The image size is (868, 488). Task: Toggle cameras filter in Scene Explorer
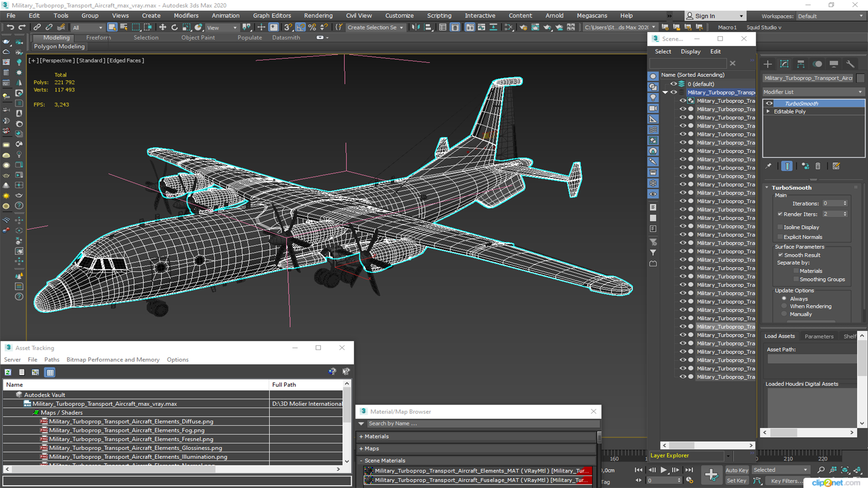(653, 108)
